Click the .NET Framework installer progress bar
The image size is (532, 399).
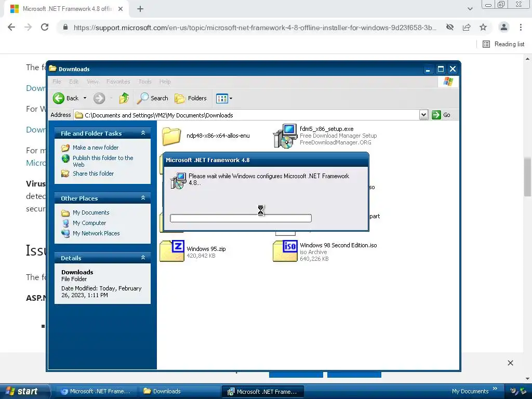coord(241,218)
